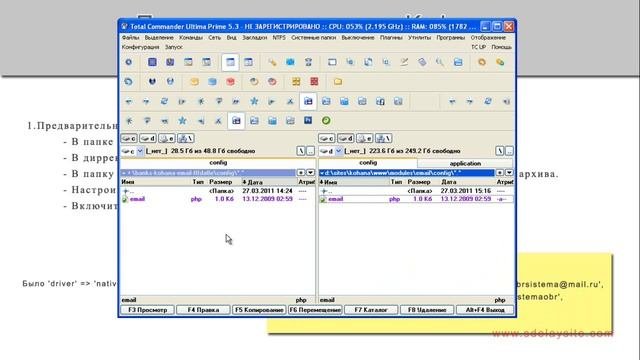Image resolution: width=640 pixels, height=360 pixels.
Task: Open the Закладки menu
Action: 254,38
